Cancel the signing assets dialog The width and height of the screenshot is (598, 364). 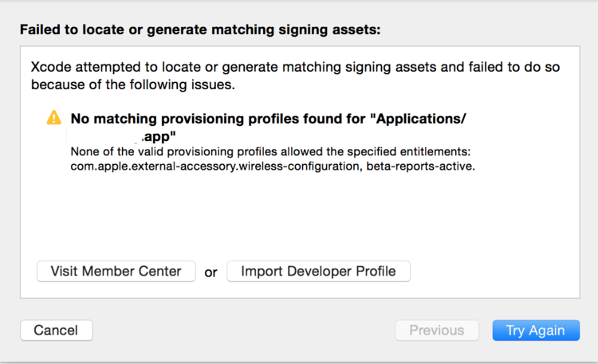(57, 330)
